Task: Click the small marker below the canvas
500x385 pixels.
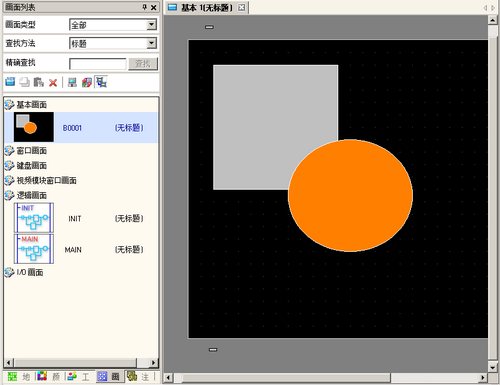Action: tap(213, 350)
